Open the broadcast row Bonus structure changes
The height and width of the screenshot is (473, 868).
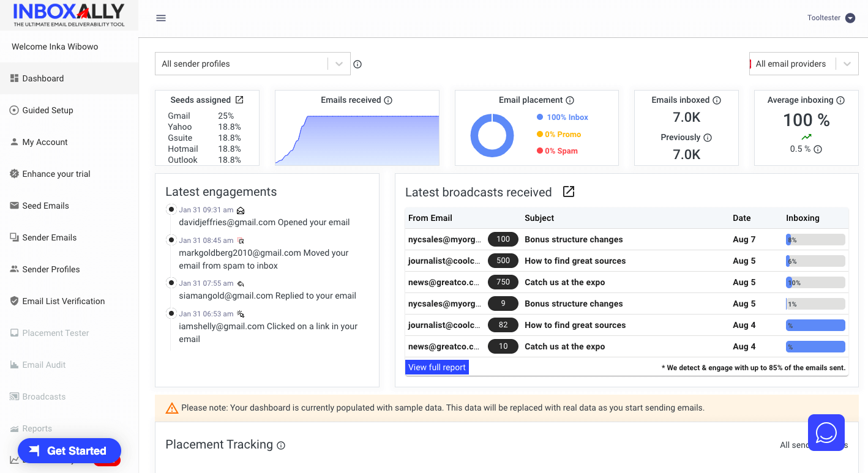coord(574,239)
